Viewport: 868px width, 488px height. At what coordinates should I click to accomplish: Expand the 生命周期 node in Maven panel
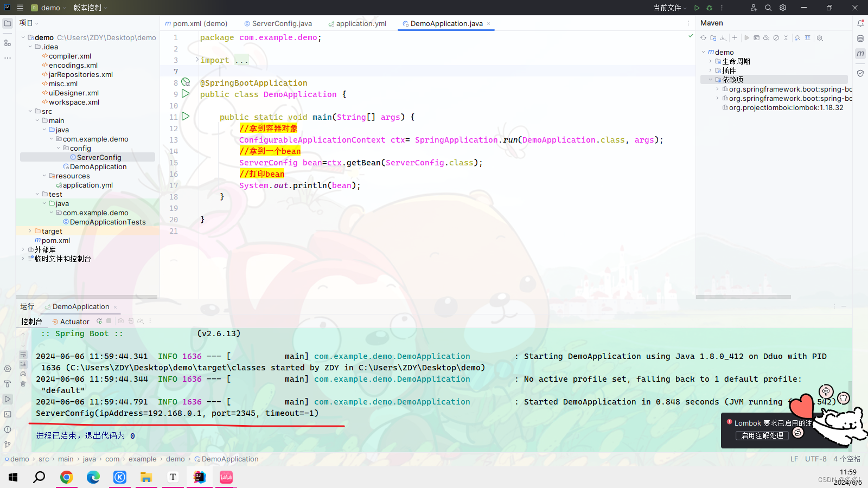pos(710,61)
